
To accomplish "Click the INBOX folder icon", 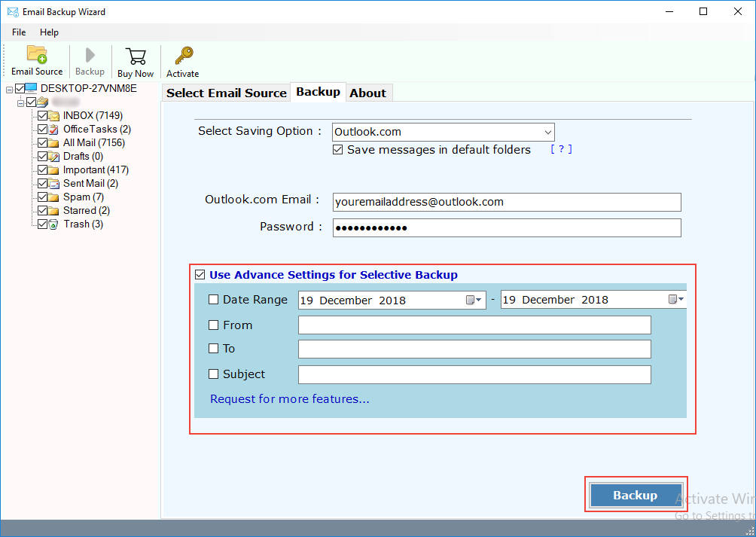I will (53, 116).
